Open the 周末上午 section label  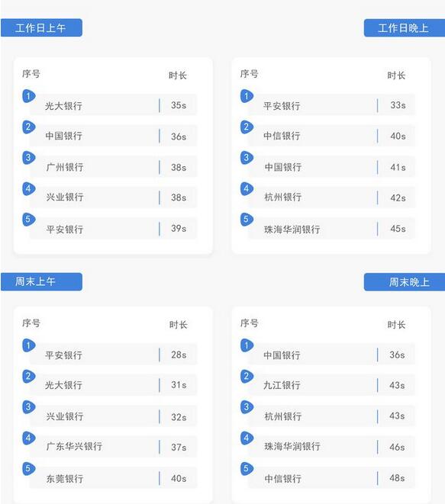pyautogui.click(x=41, y=282)
